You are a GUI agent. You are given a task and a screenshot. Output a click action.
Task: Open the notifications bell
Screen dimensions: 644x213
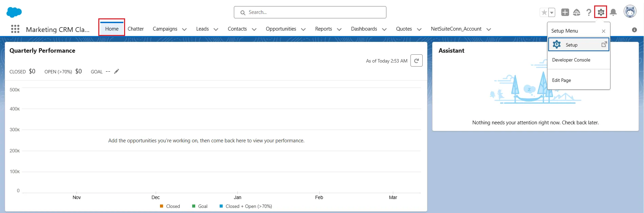pos(613,13)
